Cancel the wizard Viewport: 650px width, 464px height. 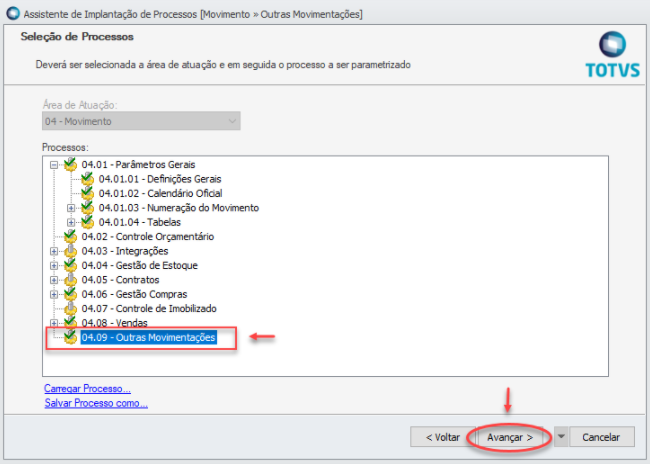click(601, 437)
